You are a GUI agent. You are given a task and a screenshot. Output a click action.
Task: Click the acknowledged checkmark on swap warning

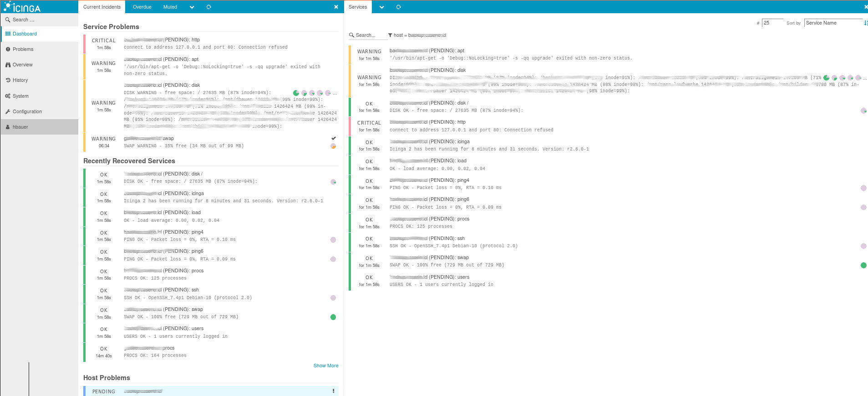point(333,138)
